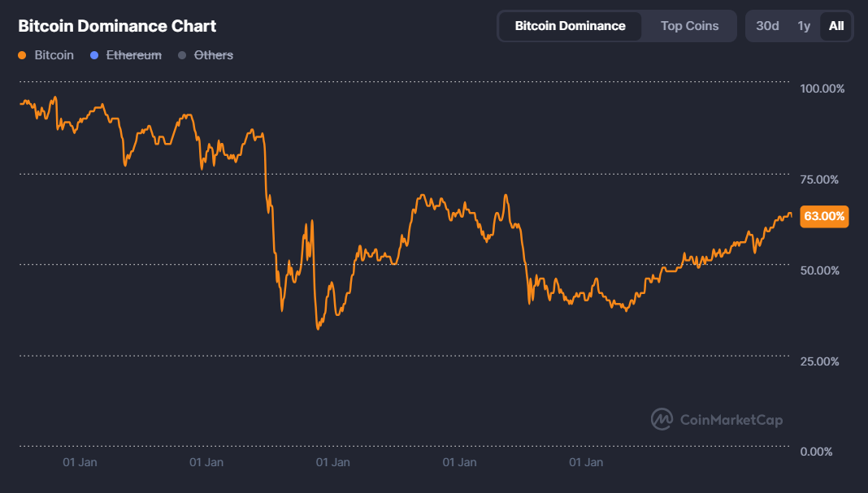Show the Others series via legend
Viewport: 868px width, 493px height.
point(213,55)
